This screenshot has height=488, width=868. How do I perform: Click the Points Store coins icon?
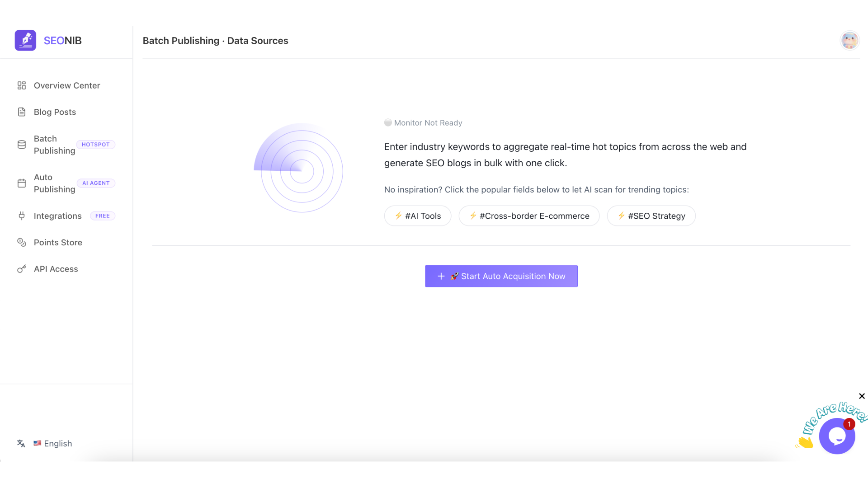point(22,243)
